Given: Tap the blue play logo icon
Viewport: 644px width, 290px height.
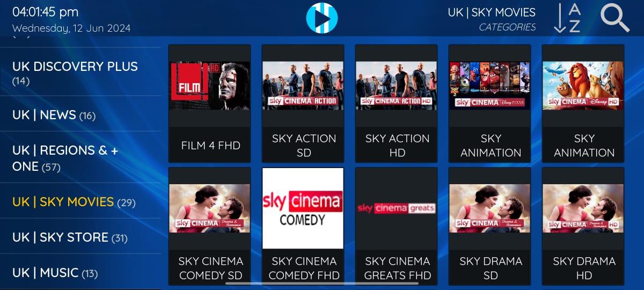Looking at the screenshot, I should (x=322, y=17).
